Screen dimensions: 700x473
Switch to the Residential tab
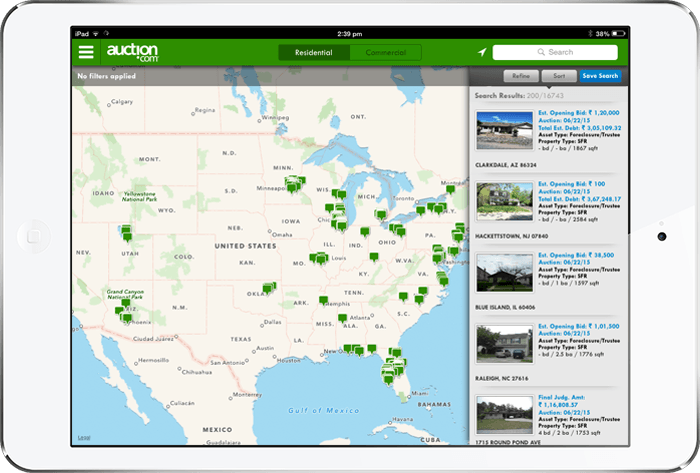click(314, 52)
